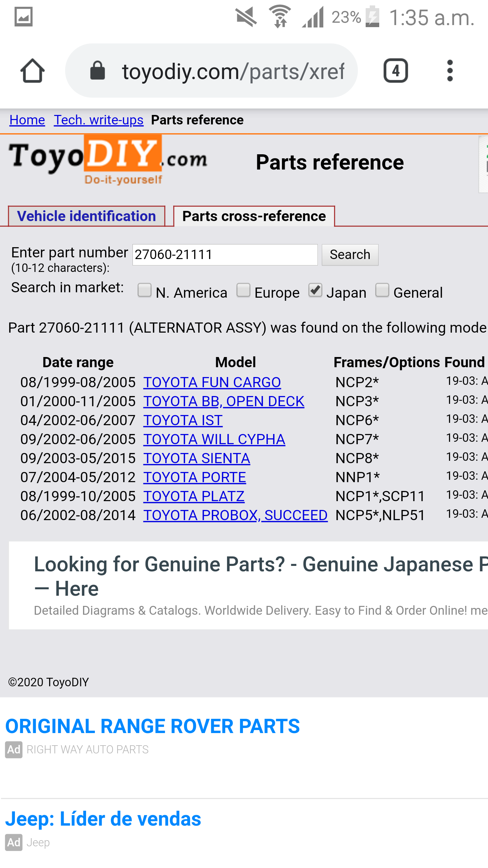The width and height of the screenshot is (488, 868).
Task: Open the TOYOTA WILL CYPHA link
Action: 214,439
